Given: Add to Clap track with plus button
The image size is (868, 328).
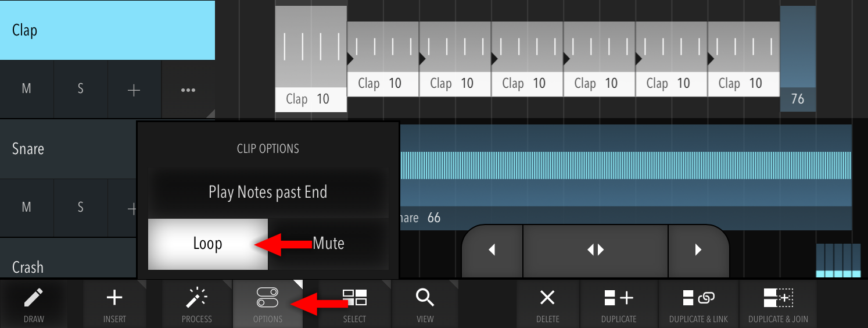Looking at the screenshot, I should (134, 90).
